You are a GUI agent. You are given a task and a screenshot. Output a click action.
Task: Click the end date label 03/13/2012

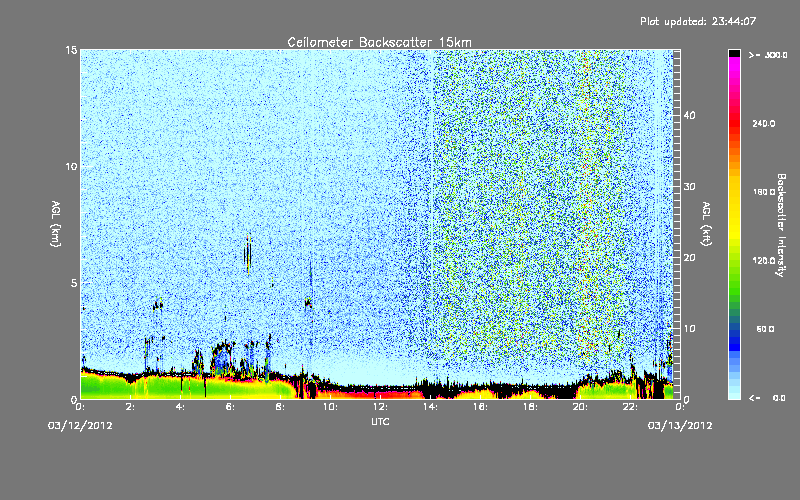(x=680, y=426)
